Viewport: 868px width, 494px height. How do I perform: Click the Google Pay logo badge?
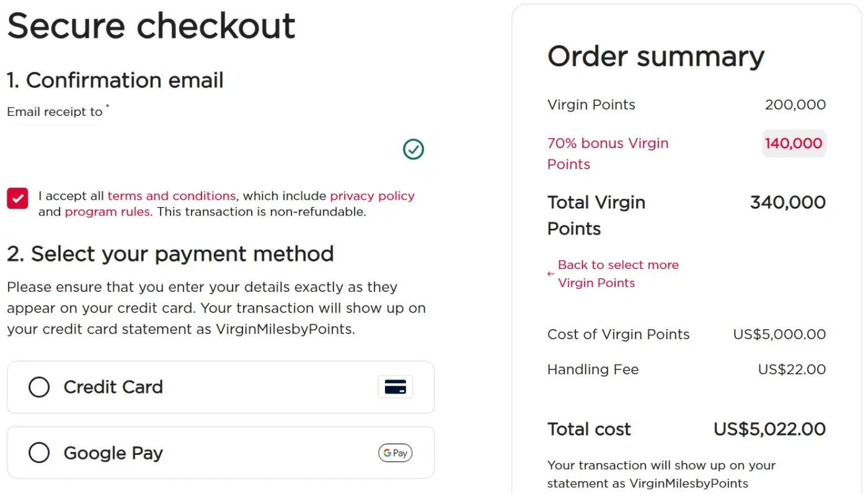(395, 453)
